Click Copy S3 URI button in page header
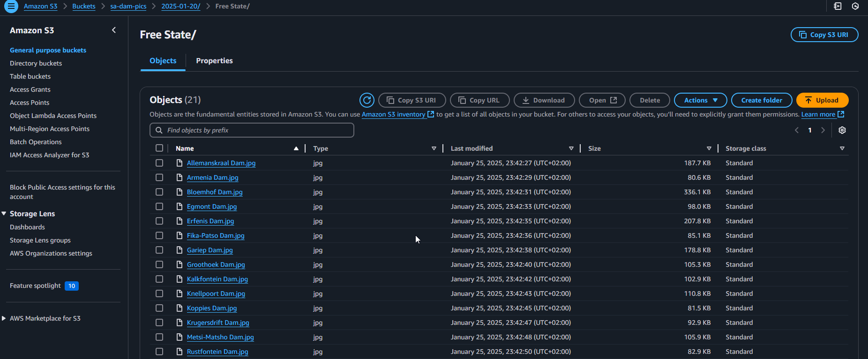868x359 pixels. (824, 35)
